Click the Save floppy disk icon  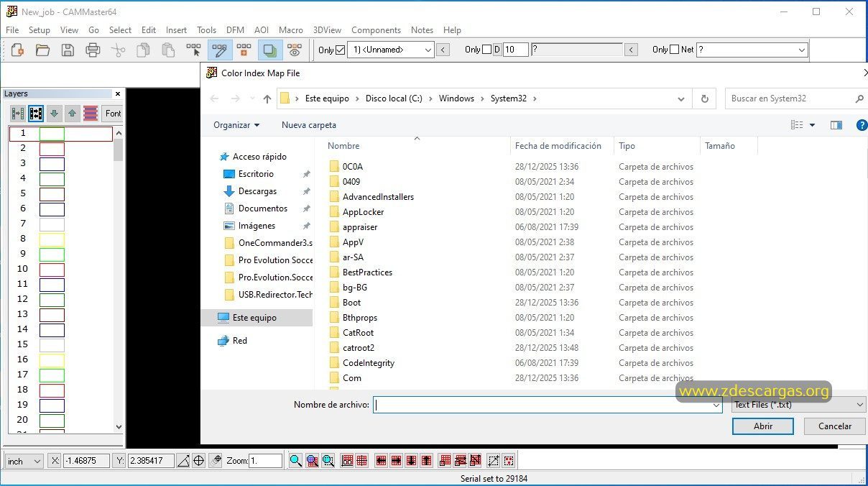[x=68, y=50]
